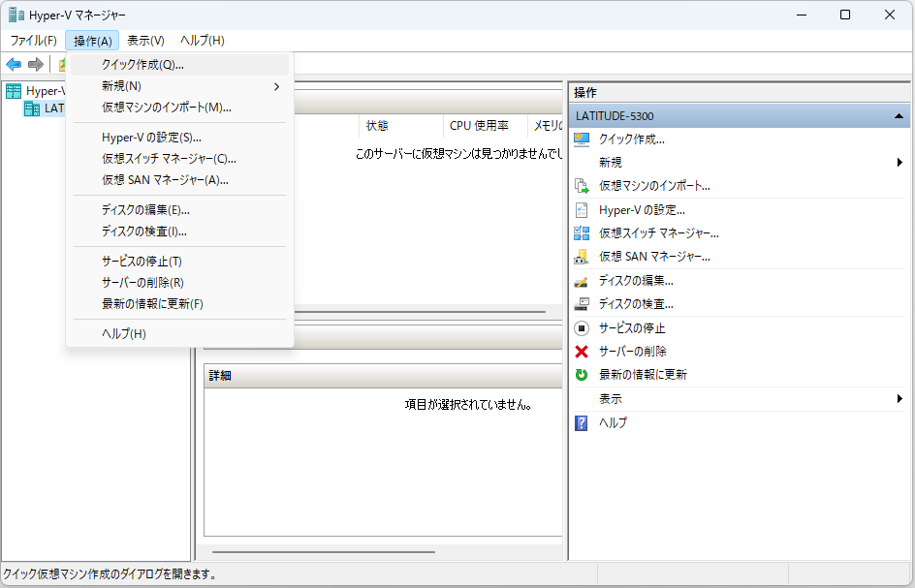Screen dimensions: 915x588
Task: Click the 仮想マシンのインポート icon in the actions pane
Action: click(582, 186)
